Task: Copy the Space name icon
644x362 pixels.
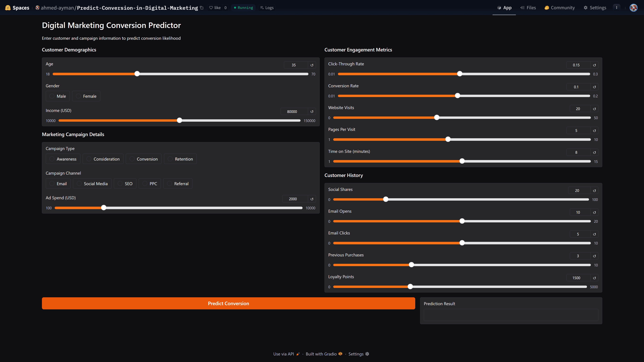Action: coord(202,8)
